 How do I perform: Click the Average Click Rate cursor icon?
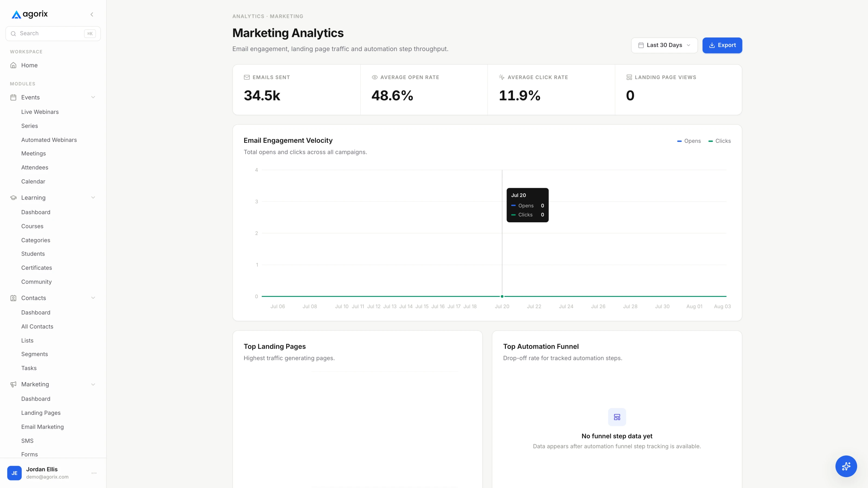[x=502, y=78]
